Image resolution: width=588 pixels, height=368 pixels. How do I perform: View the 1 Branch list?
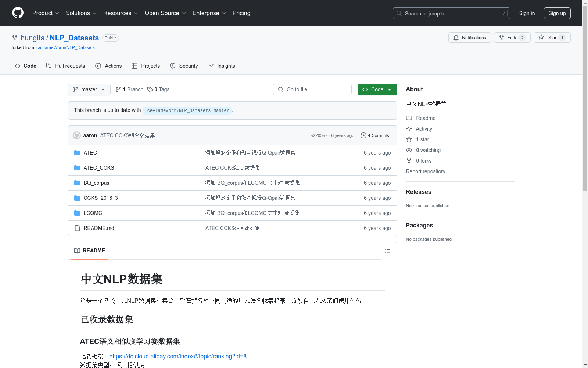click(129, 89)
